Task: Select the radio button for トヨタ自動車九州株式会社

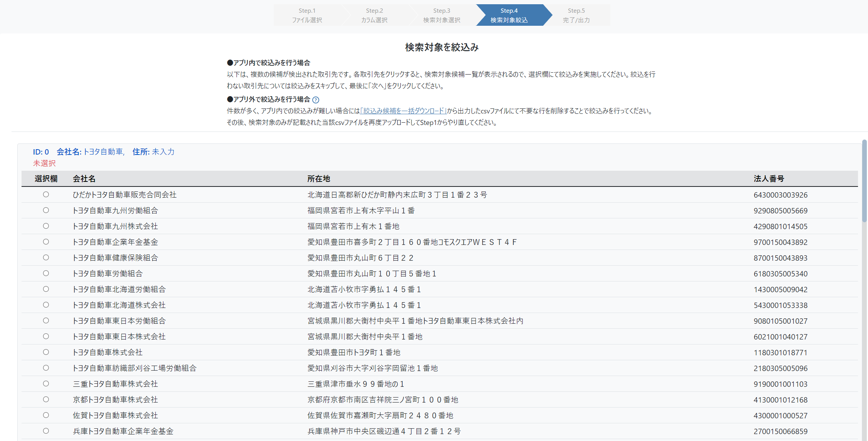Action: point(46,226)
